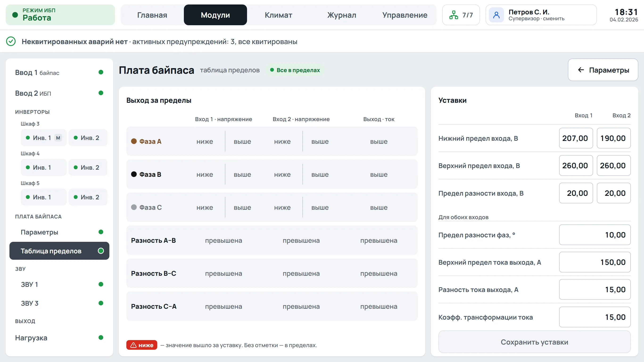The width and height of the screenshot is (644, 362).
Task: Edit Предел разности фаз field 10,00
Action: [595, 235]
